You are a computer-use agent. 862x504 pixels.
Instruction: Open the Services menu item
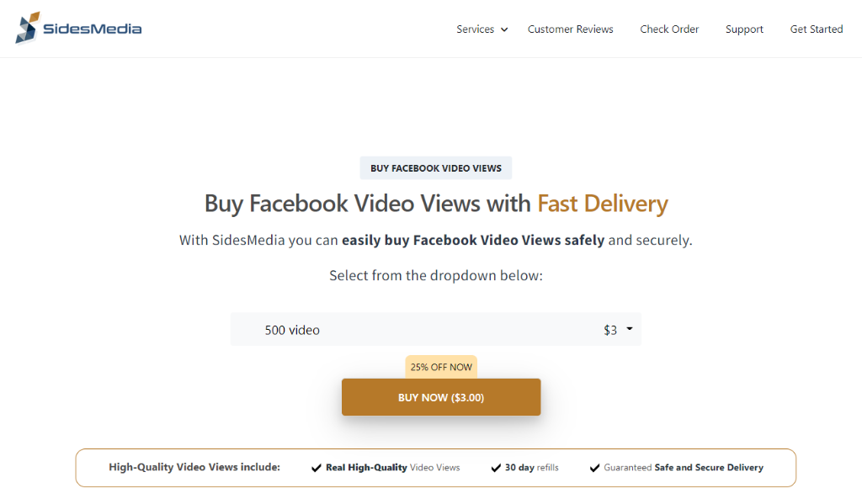475,29
